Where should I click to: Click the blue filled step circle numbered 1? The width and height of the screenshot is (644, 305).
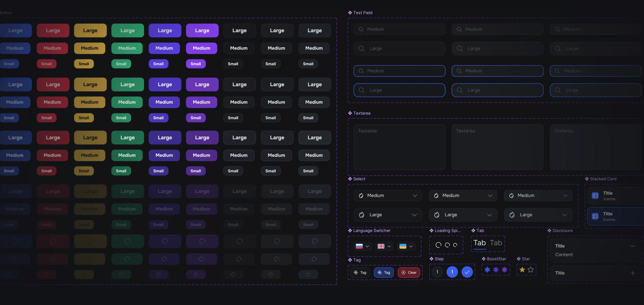pyautogui.click(x=452, y=272)
